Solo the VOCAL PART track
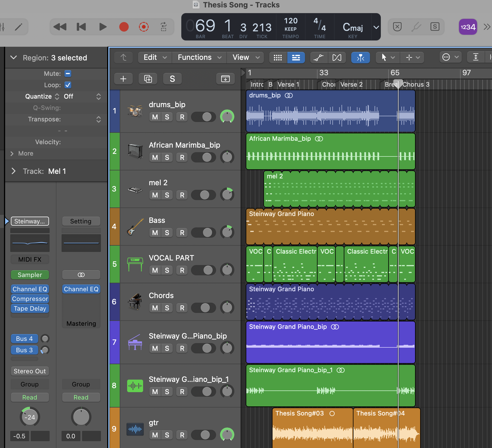This screenshot has height=448, width=492. click(167, 270)
